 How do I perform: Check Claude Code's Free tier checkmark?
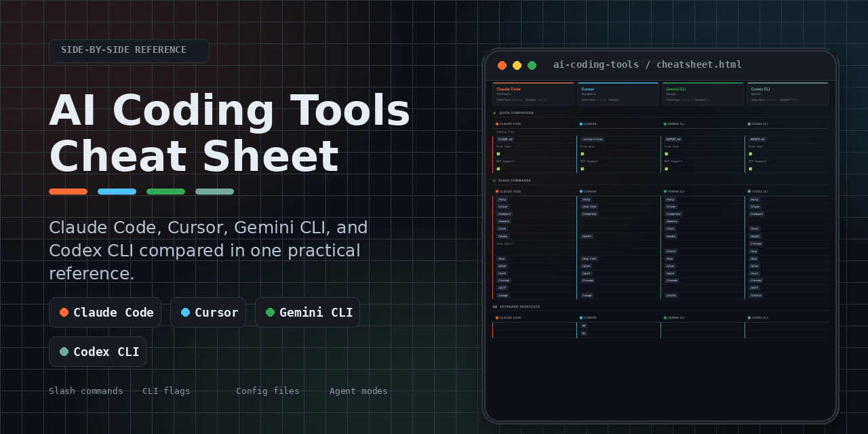tap(498, 154)
